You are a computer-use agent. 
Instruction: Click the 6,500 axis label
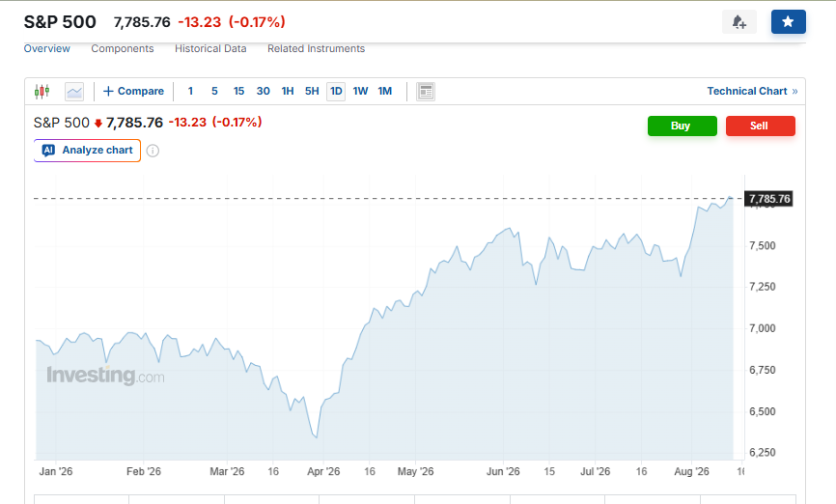pos(763,411)
